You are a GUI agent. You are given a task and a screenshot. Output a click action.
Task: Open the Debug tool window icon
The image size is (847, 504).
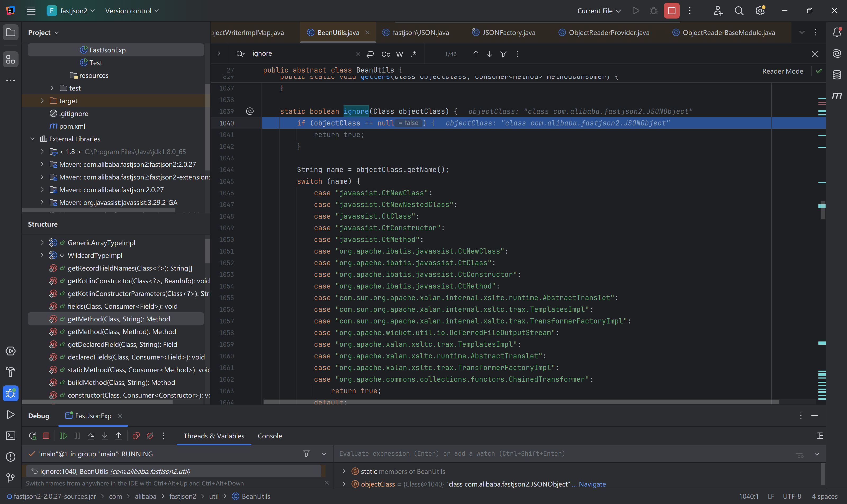point(11,393)
